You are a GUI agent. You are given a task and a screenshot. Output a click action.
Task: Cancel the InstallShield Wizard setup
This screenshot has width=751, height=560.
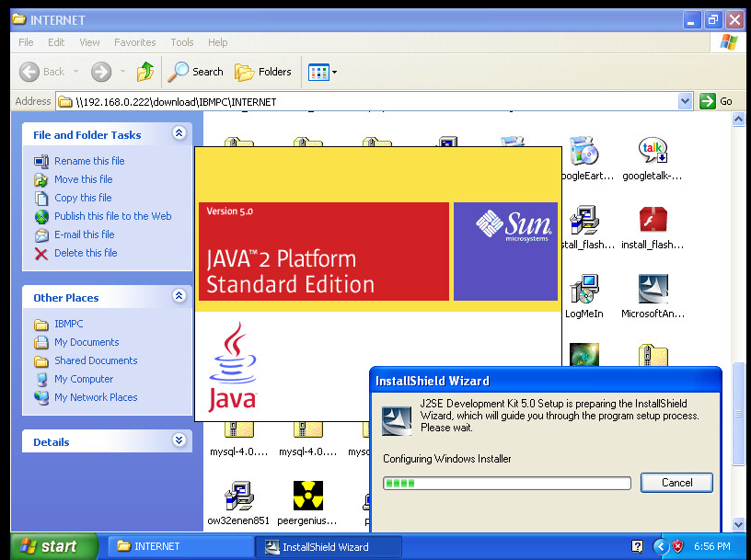click(x=676, y=483)
